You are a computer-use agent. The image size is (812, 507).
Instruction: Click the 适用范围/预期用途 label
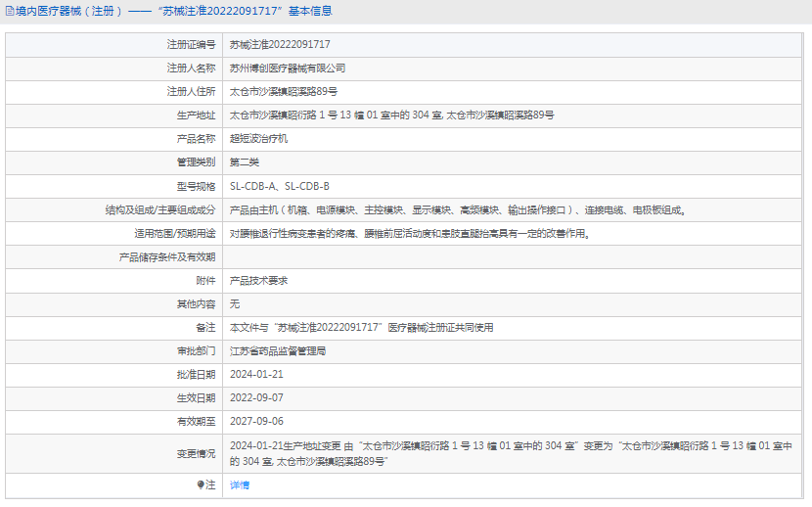click(x=175, y=234)
